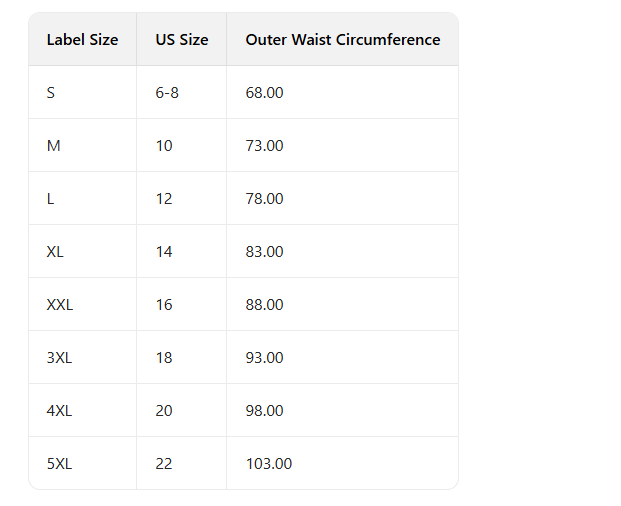
Task: Click the US size 20 cell
Action: 164,411
